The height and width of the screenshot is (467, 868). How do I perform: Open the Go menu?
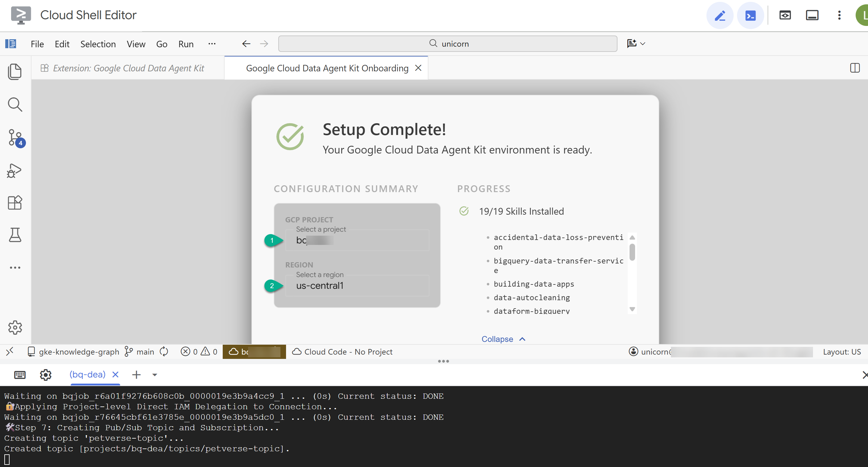coord(162,44)
